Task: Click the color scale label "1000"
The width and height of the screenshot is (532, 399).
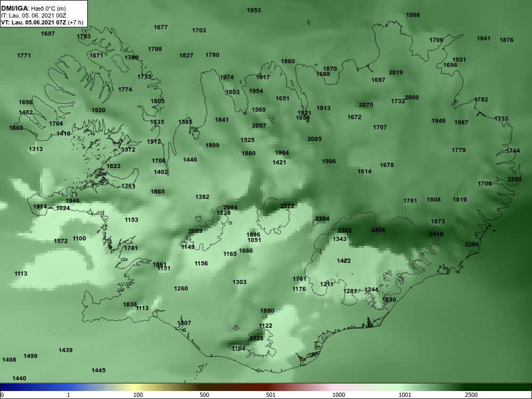Action: 338,395
